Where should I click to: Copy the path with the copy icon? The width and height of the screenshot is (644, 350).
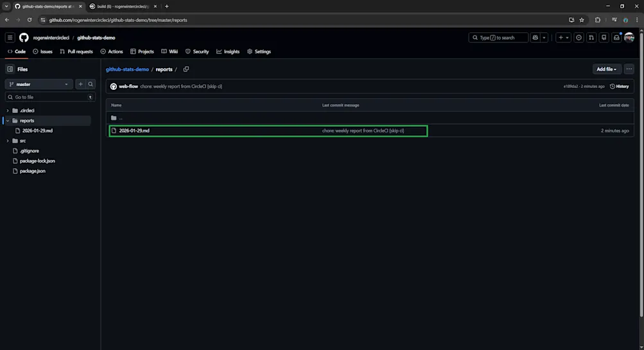186,69
